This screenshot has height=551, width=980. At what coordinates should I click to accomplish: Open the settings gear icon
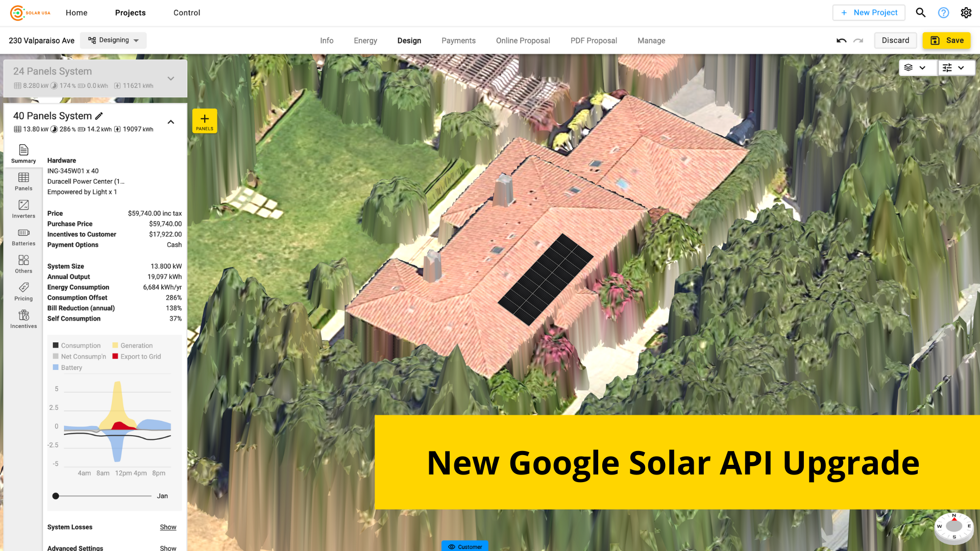[966, 13]
